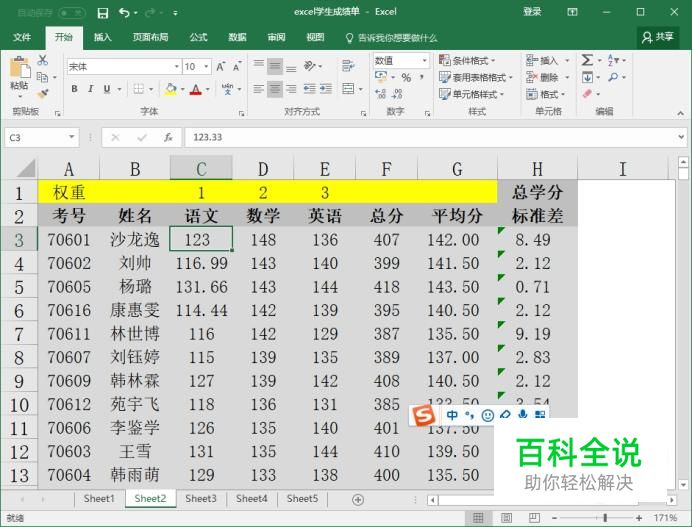Screen dimensions: 692x527
Task: Click decrease indent icon
Action: click(309, 89)
